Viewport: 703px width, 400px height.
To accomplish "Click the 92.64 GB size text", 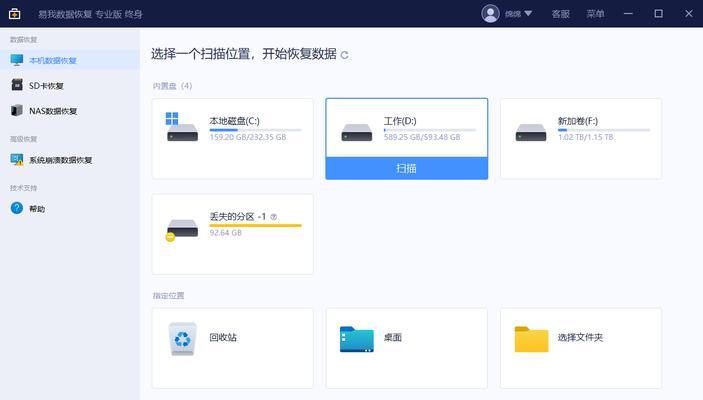I will click(x=226, y=233).
